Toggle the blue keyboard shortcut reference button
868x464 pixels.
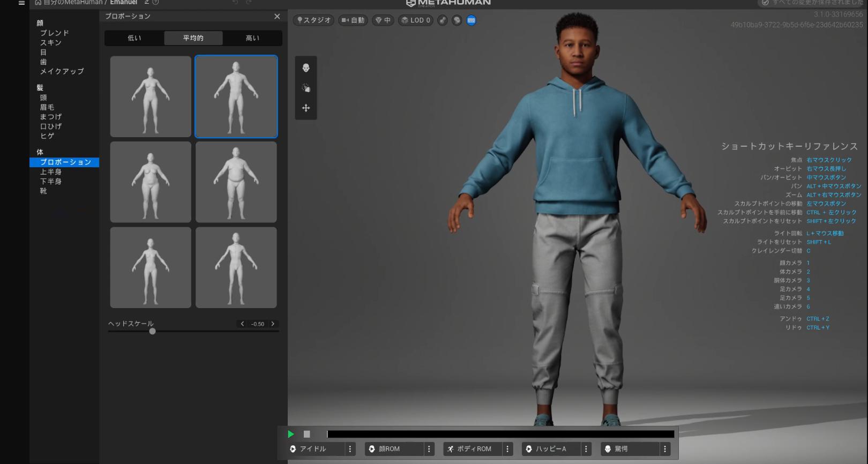[x=471, y=20]
